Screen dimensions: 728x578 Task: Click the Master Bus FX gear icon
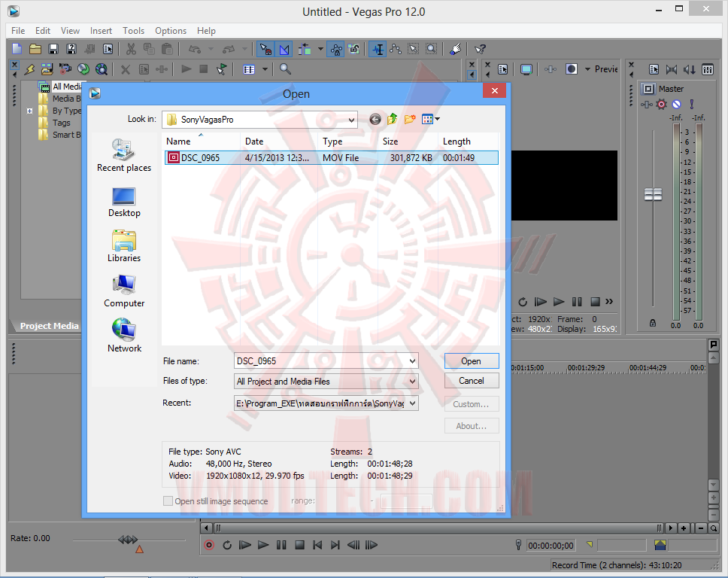coord(661,104)
